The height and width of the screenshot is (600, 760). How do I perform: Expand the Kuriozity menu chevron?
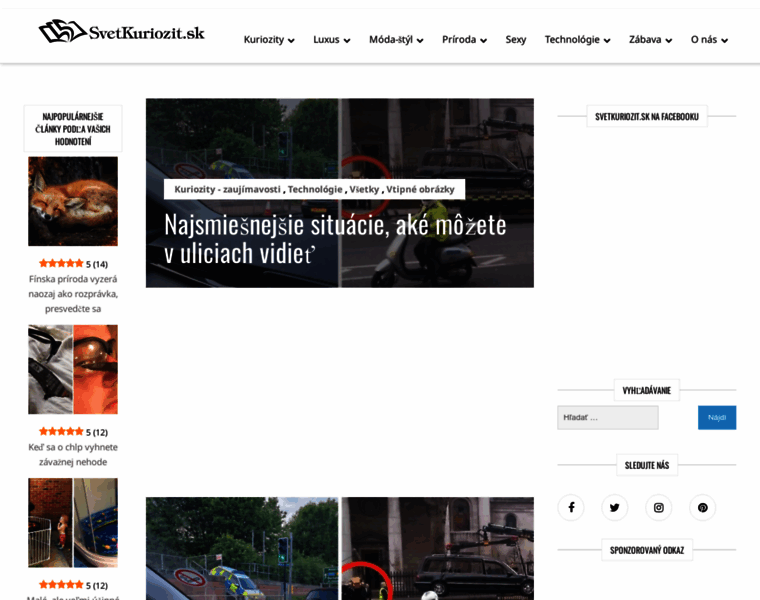291,41
